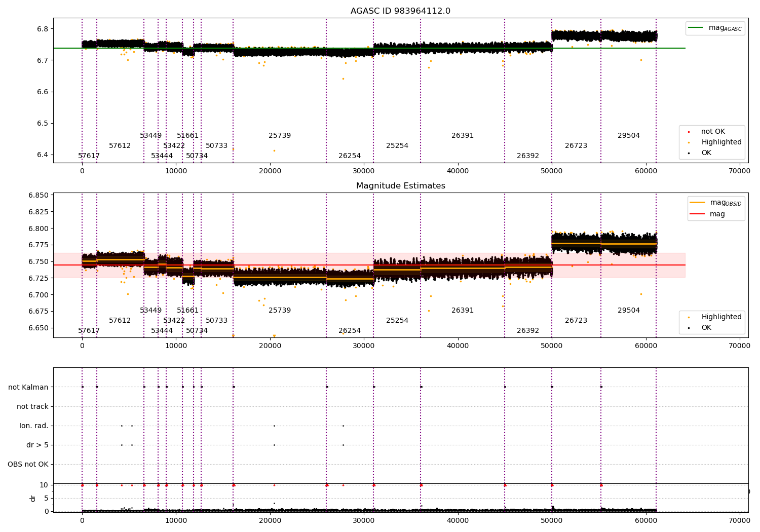Click the 6.4 y-axis tick in the top plot

click(x=43, y=155)
